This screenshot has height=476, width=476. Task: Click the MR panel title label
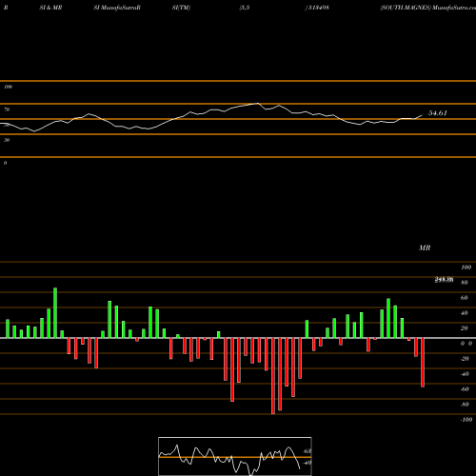pos(425,248)
